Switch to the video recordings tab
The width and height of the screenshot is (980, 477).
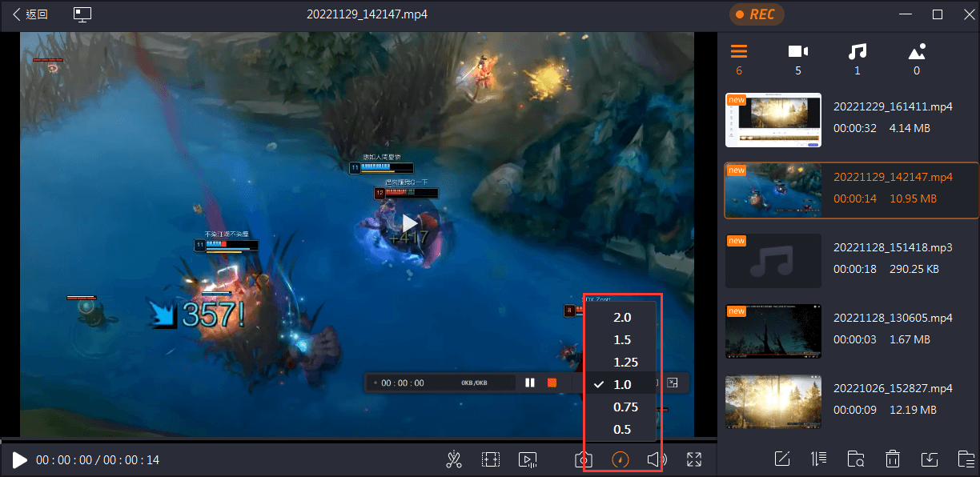(797, 60)
